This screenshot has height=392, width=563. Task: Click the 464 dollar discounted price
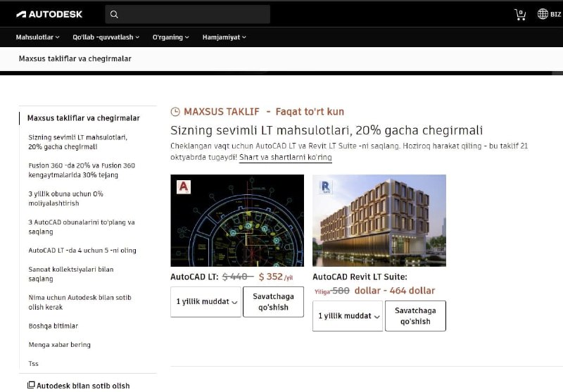tap(412, 291)
